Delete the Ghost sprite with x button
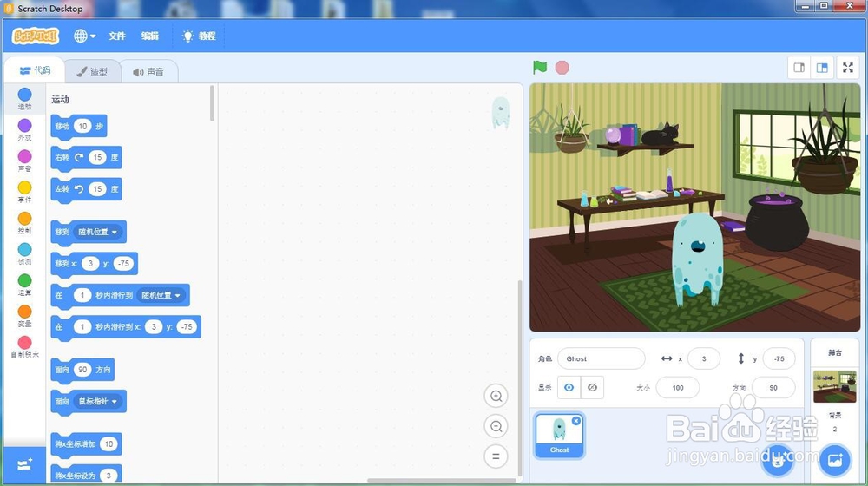Image resolution: width=868 pixels, height=486 pixels. [x=576, y=421]
